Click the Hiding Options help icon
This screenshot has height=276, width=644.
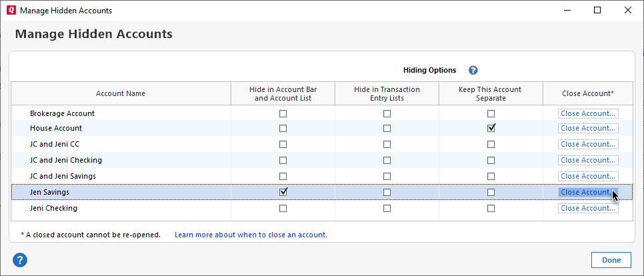tap(473, 70)
